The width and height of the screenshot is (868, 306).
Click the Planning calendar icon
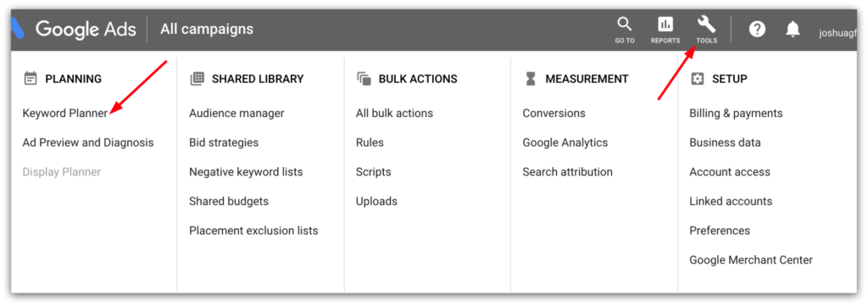[x=31, y=79]
